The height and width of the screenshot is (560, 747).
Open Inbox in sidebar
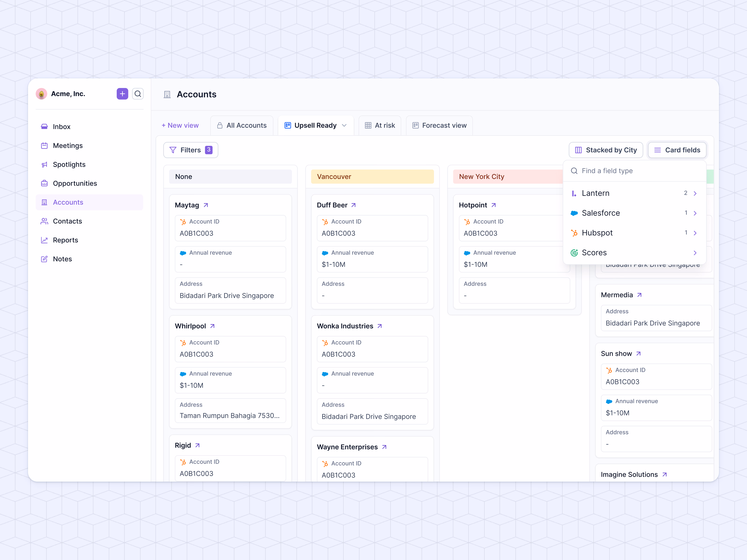[89, 126]
